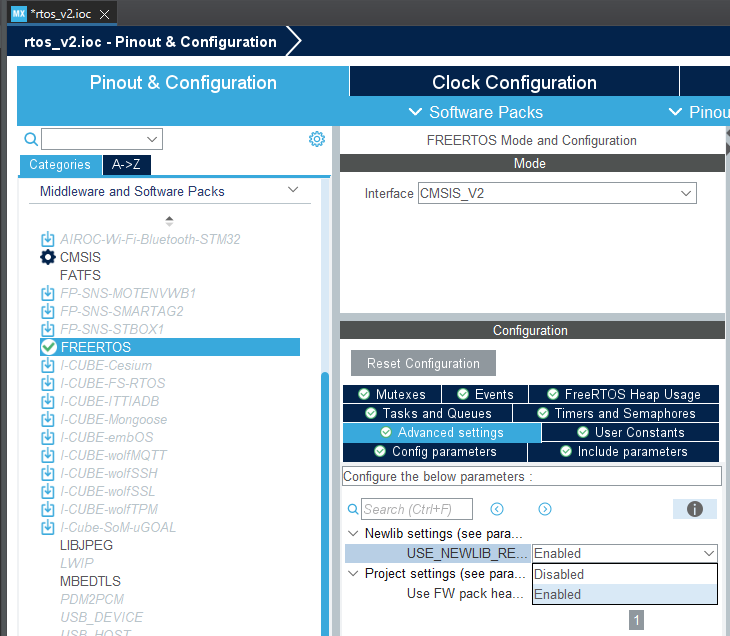
Task: Switch to the Clock Configuration tab
Action: [514, 82]
